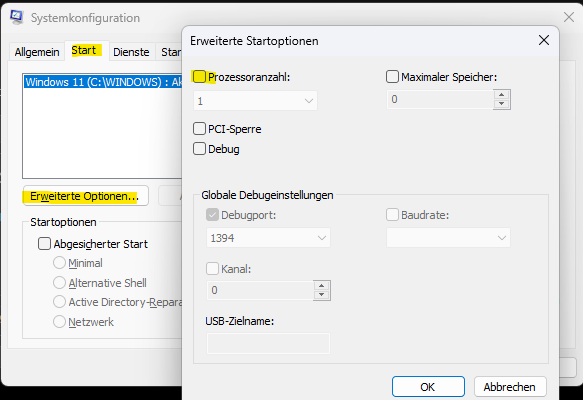Expand the Prozessoranzahl dropdown
The height and width of the screenshot is (400, 583).
[x=255, y=101]
